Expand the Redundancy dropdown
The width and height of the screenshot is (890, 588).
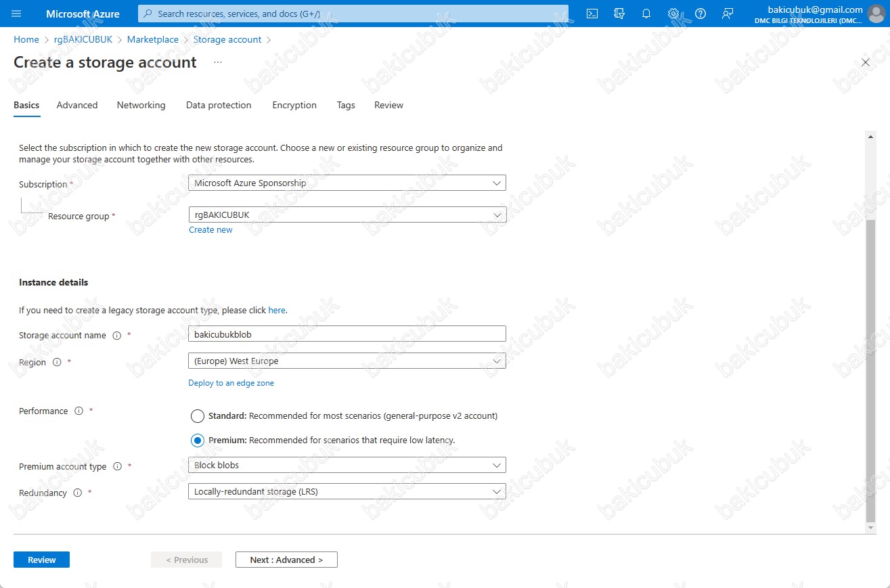(x=347, y=491)
